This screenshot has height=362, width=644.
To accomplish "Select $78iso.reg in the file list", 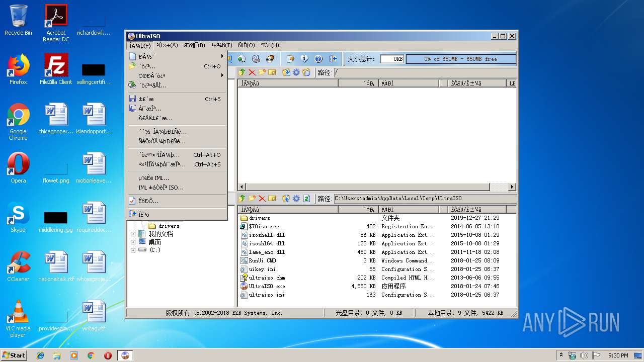I will 260,226.
